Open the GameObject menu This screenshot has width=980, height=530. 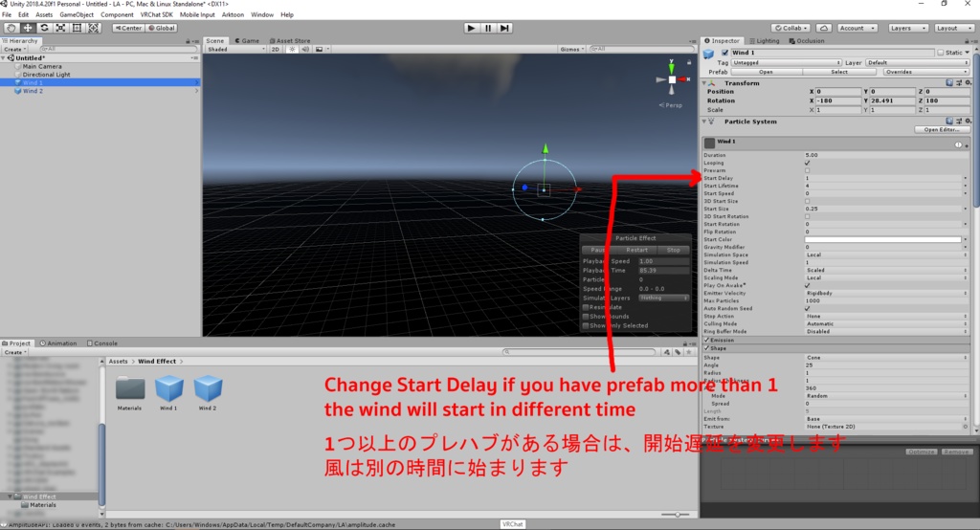click(77, 14)
